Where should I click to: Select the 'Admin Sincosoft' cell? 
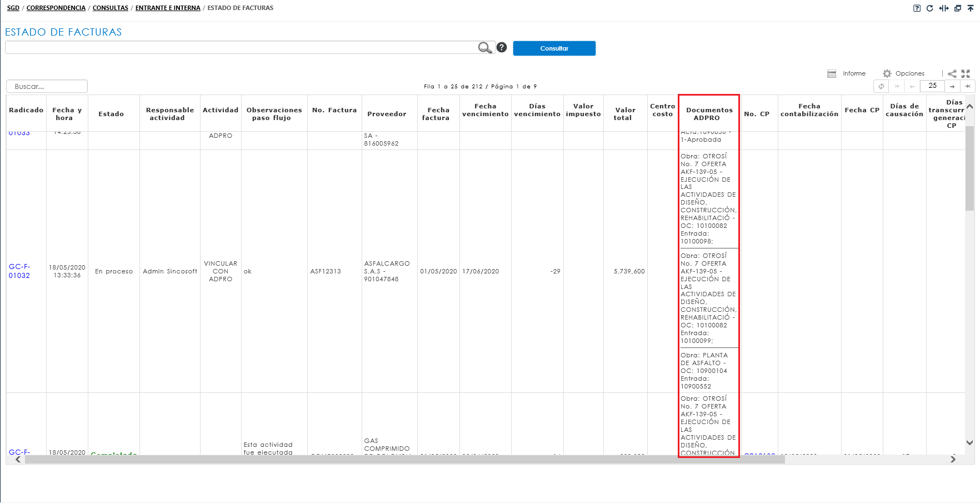pyautogui.click(x=170, y=271)
